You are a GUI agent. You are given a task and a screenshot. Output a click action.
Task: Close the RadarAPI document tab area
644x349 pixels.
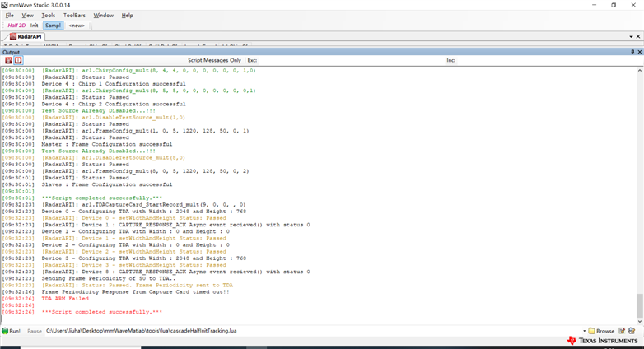pyautogui.click(x=638, y=36)
